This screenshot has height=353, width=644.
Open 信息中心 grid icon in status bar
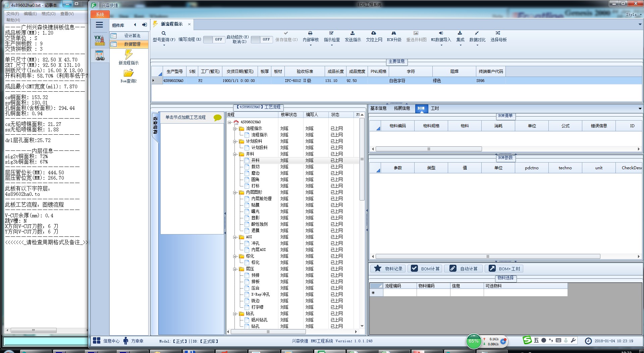97,341
